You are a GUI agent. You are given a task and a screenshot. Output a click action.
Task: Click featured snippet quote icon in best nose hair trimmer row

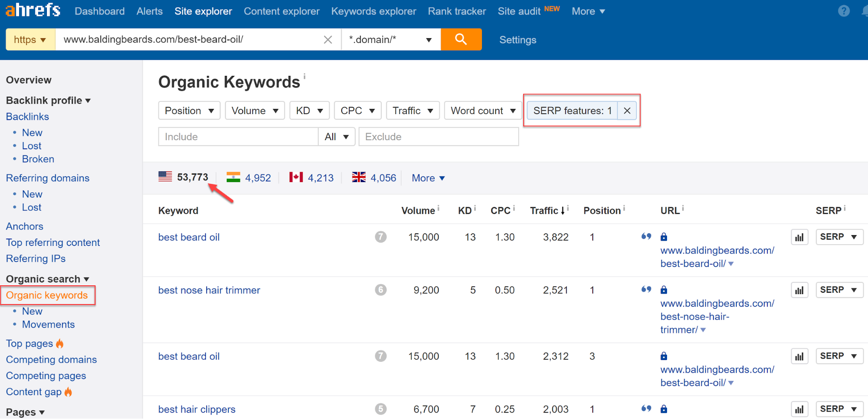tap(646, 289)
